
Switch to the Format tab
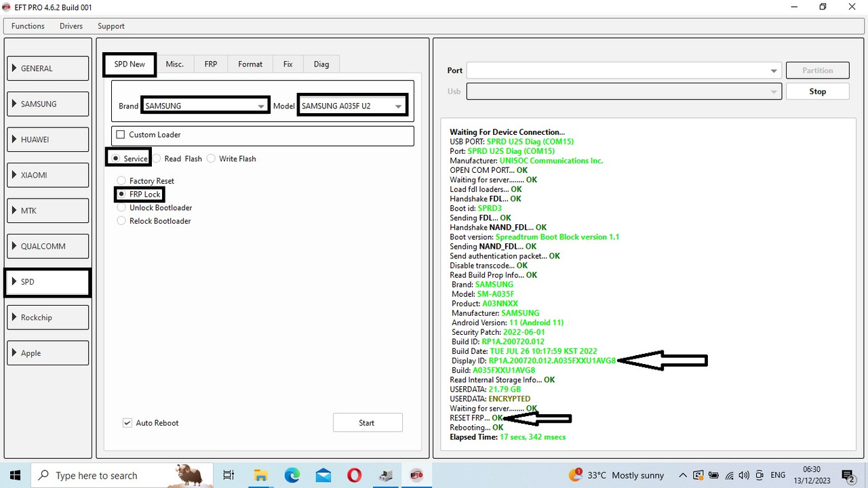coord(250,64)
